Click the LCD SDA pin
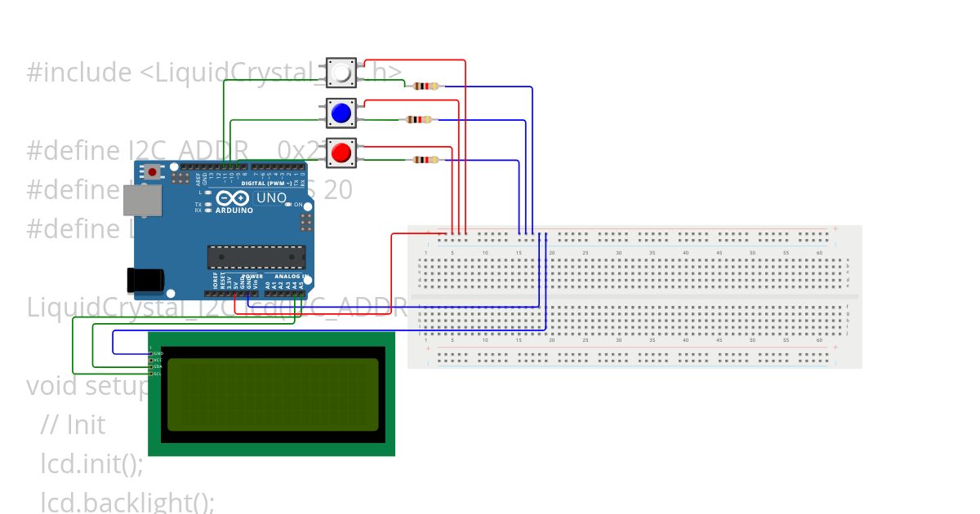This screenshot has height=514, width=980. [x=152, y=367]
